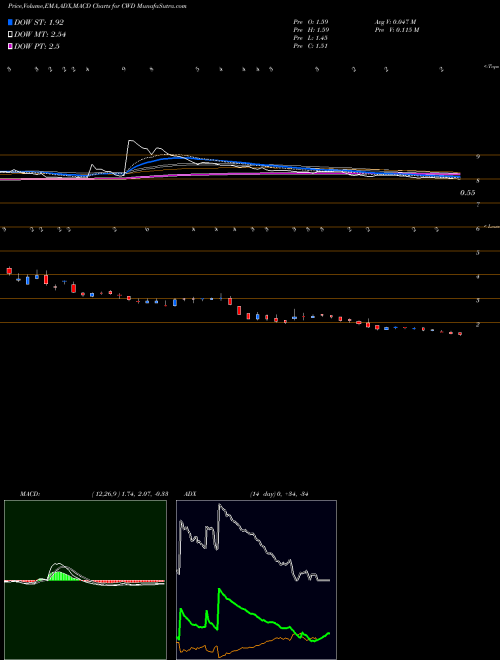Click the MACD (12,26,9) parameter values

[130, 494]
